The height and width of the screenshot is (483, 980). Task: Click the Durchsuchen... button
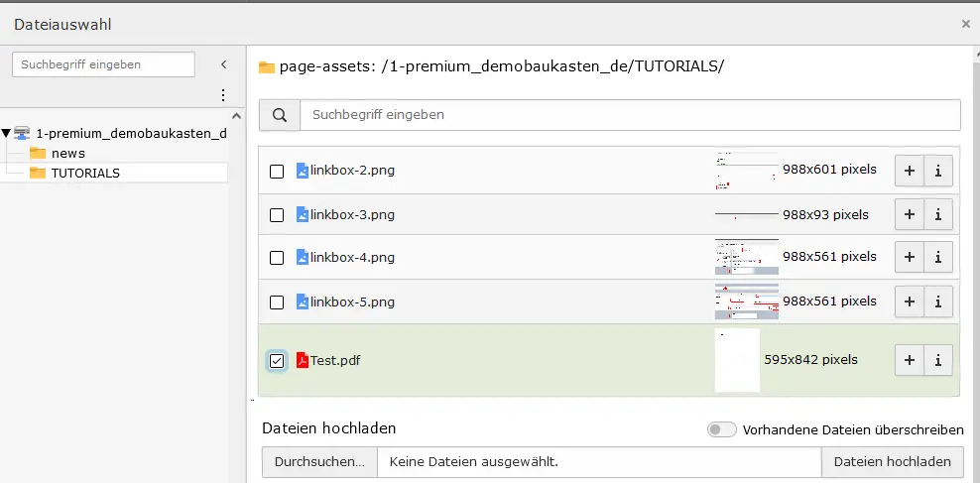click(x=319, y=462)
